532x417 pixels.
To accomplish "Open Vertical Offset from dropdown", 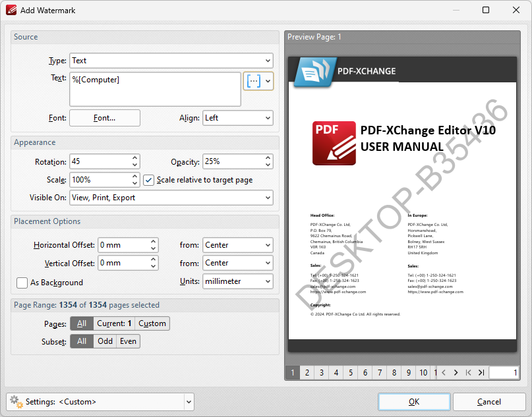I will 238,263.
